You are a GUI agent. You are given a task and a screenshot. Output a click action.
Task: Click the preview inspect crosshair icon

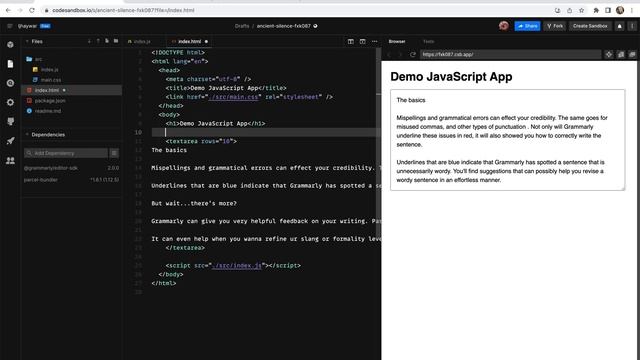pos(609,54)
